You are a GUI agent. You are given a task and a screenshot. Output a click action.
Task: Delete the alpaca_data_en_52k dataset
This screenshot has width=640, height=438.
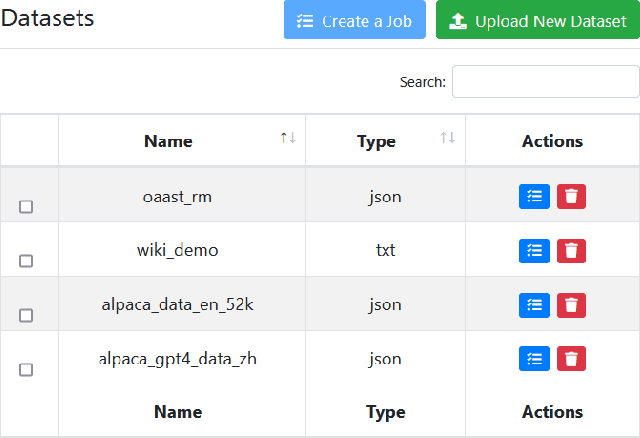(571, 305)
